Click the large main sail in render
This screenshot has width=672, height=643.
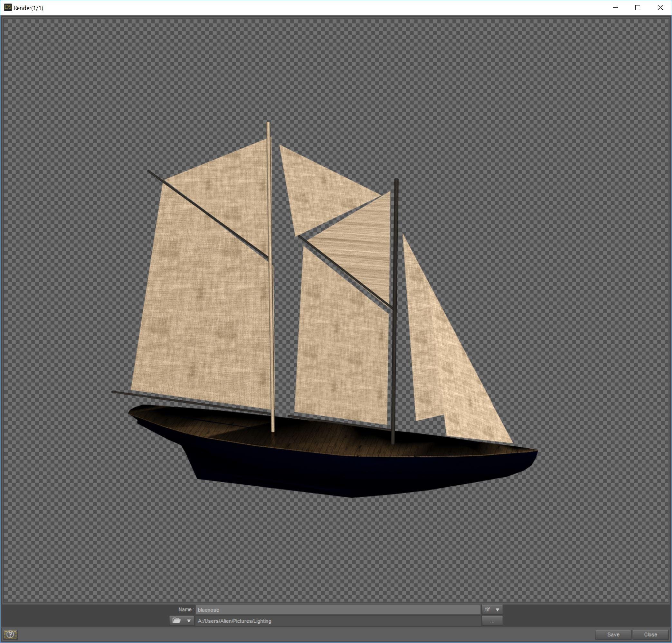coord(202,309)
